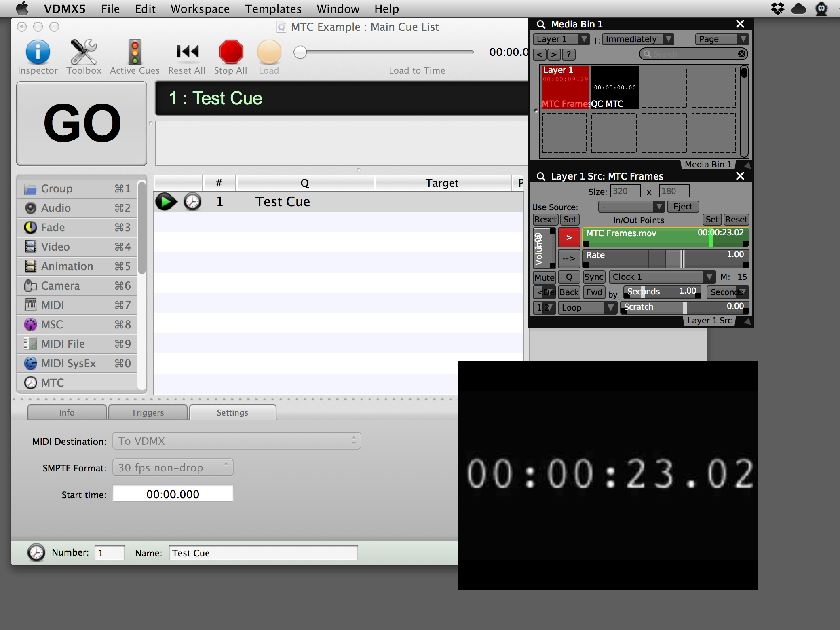Click the orange Load icon
Image resolution: width=840 pixels, height=630 pixels.
[x=269, y=52]
